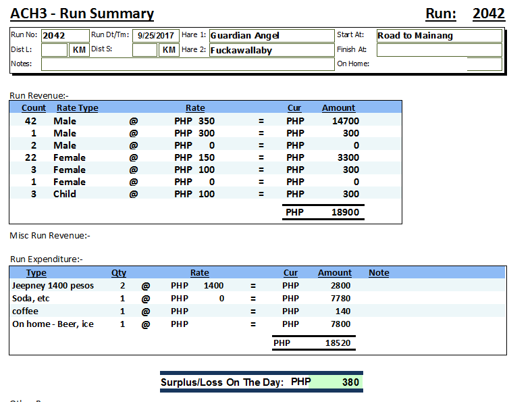532x402 pixels.
Task: Click the Start At field Road to Mainang
Action: tap(439, 36)
